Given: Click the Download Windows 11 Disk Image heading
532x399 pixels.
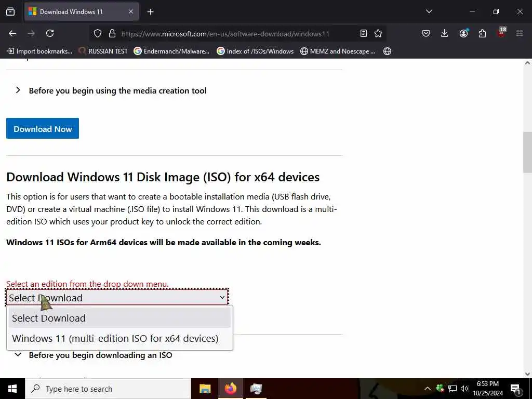Looking at the screenshot, I should click(163, 177).
